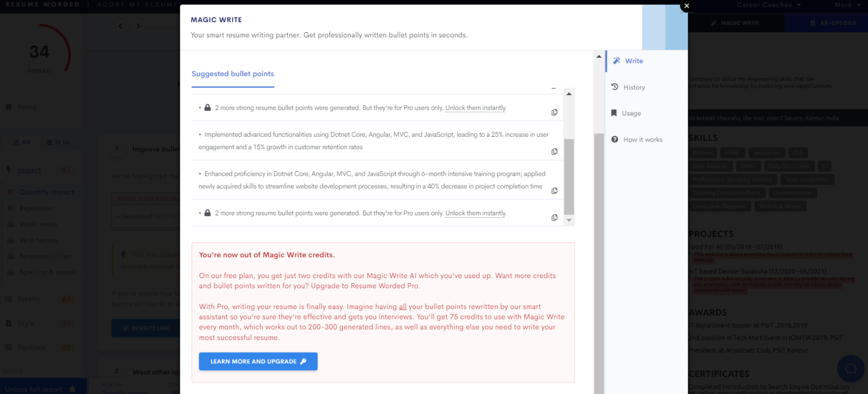Click the lightning icon next to Impact
868x394 pixels.
(8, 170)
